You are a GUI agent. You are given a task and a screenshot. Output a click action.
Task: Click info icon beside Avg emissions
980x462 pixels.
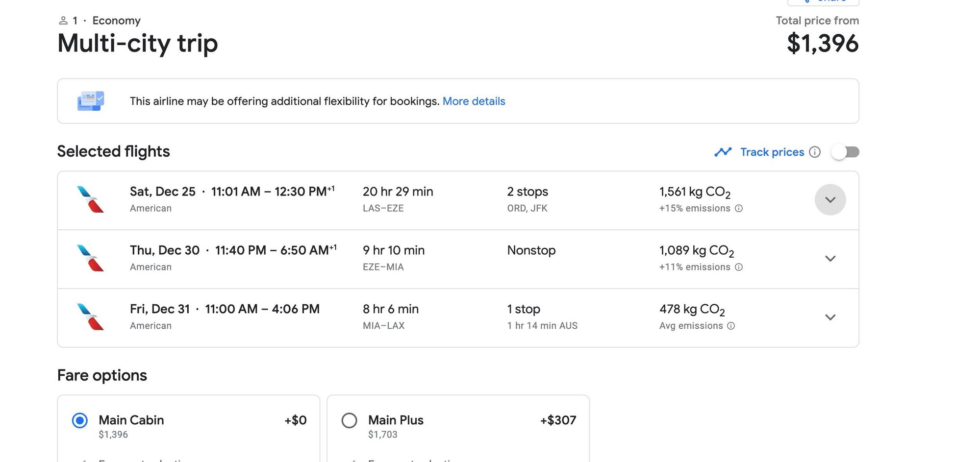(x=731, y=326)
